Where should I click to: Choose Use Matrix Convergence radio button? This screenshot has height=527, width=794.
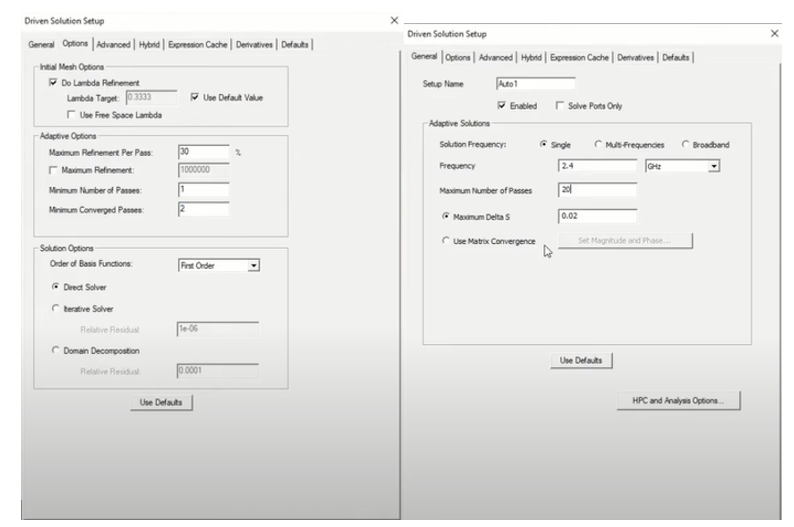click(x=446, y=241)
